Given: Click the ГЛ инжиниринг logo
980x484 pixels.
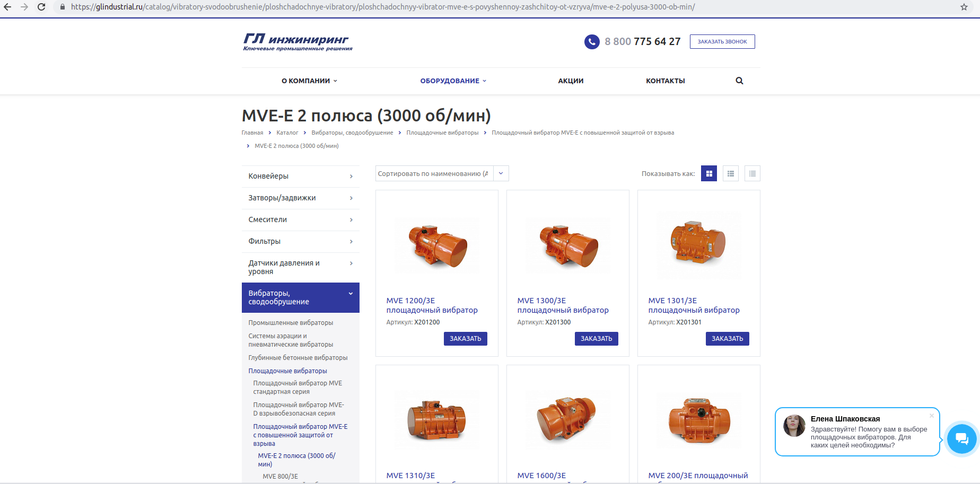Looking at the screenshot, I should click(x=297, y=42).
